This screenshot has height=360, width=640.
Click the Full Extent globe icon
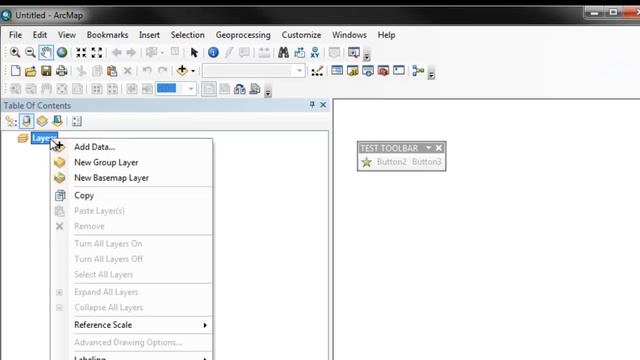click(62, 52)
